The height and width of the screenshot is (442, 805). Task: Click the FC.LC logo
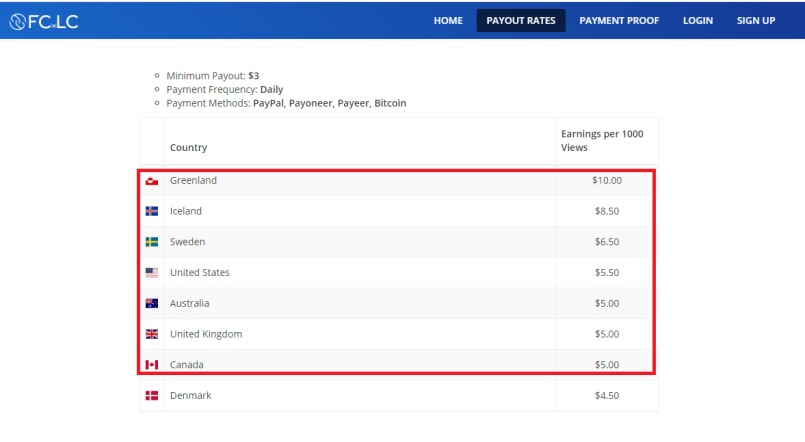tap(44, 21)
